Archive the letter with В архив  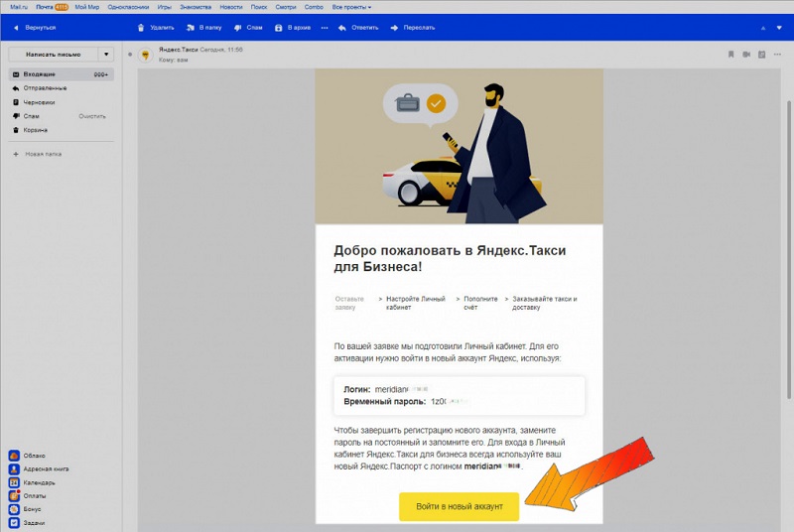click(293, 28)
